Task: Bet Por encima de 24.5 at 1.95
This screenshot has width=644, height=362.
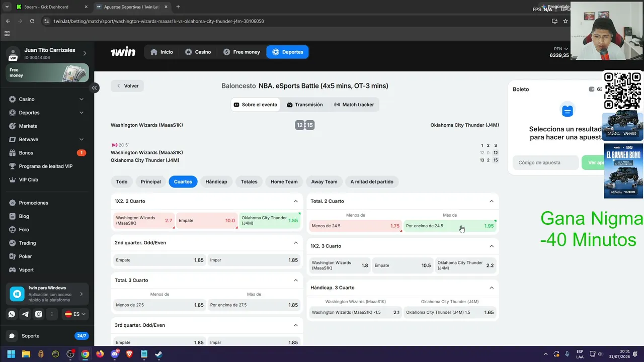Action: (450, 226)
